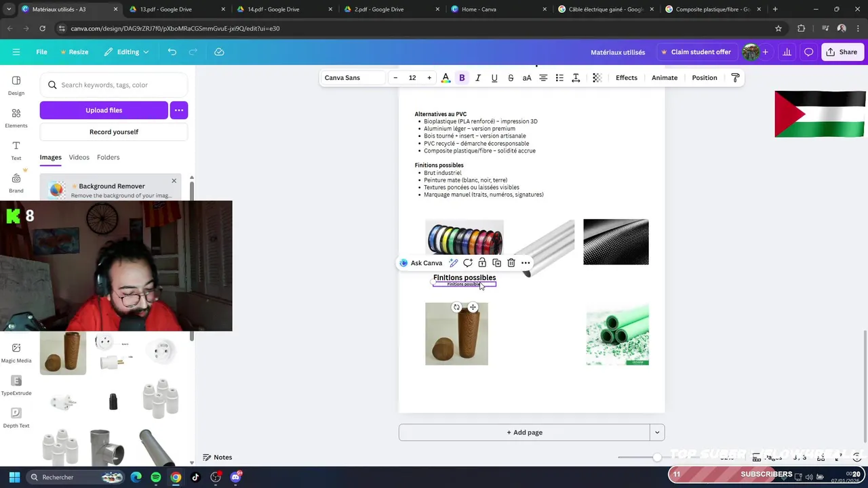Open the Resize option
This screenshot has height=488, width=868.
pyautogui.click(x=75, y=52)
